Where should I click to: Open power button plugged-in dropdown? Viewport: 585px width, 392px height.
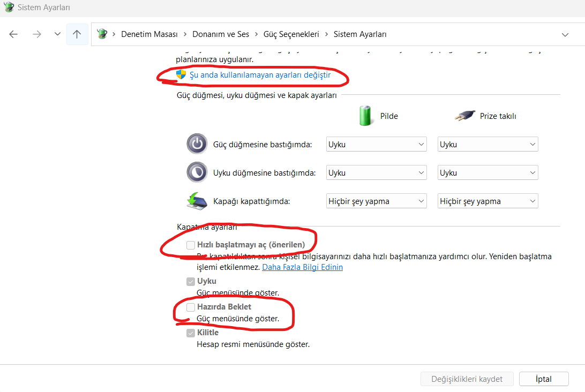coord(487,145)
